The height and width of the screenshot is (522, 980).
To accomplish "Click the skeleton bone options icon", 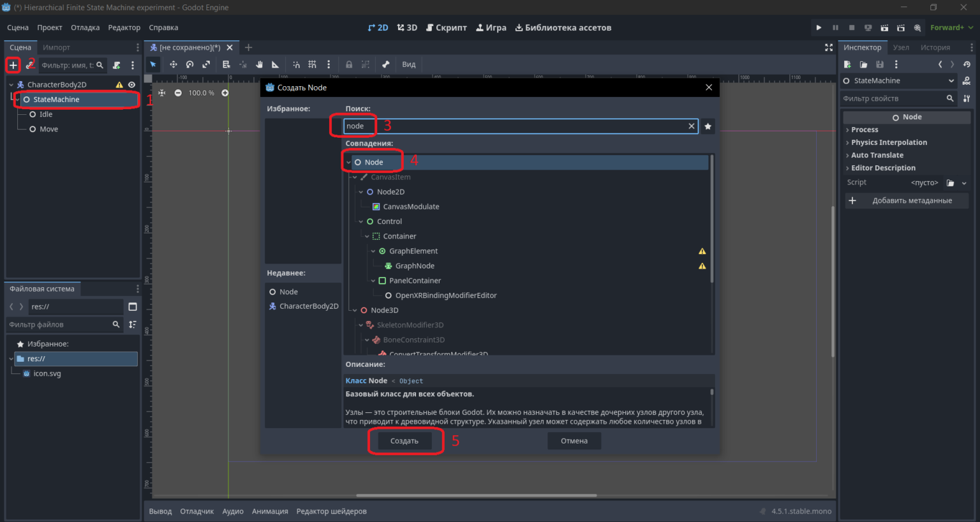I will pyautogui.click(x=385, y=64).
